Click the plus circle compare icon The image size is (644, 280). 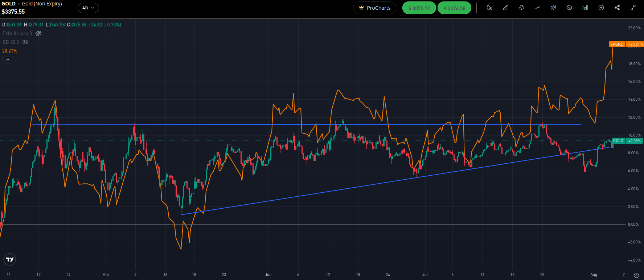tap(601, 8)
